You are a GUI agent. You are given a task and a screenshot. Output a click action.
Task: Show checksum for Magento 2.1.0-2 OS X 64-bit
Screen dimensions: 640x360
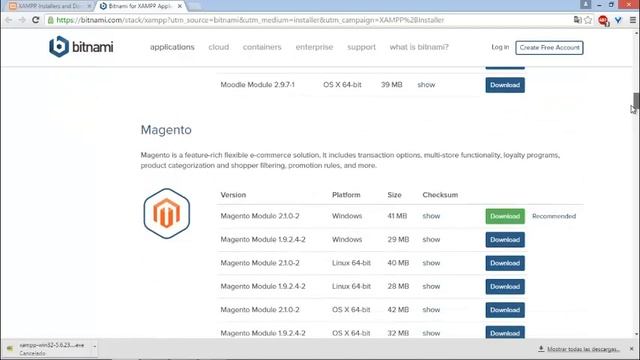pyautogui.click(x=431, y=310)
